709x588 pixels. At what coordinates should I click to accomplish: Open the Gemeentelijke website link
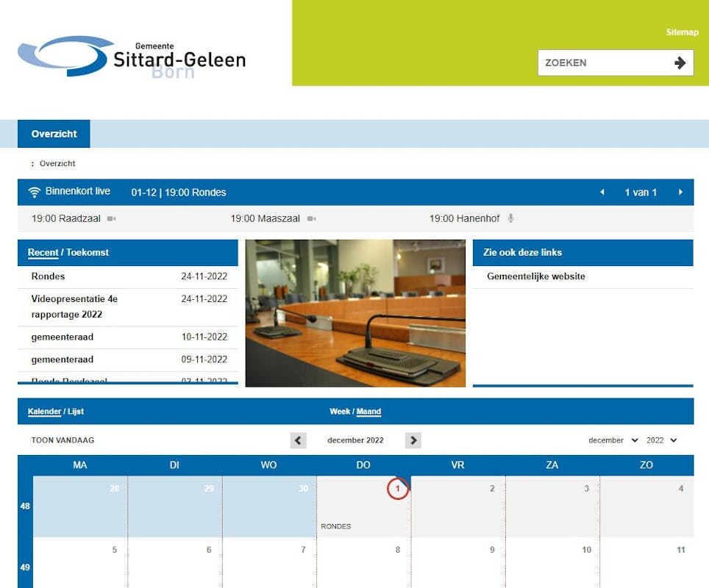(535, 277)
